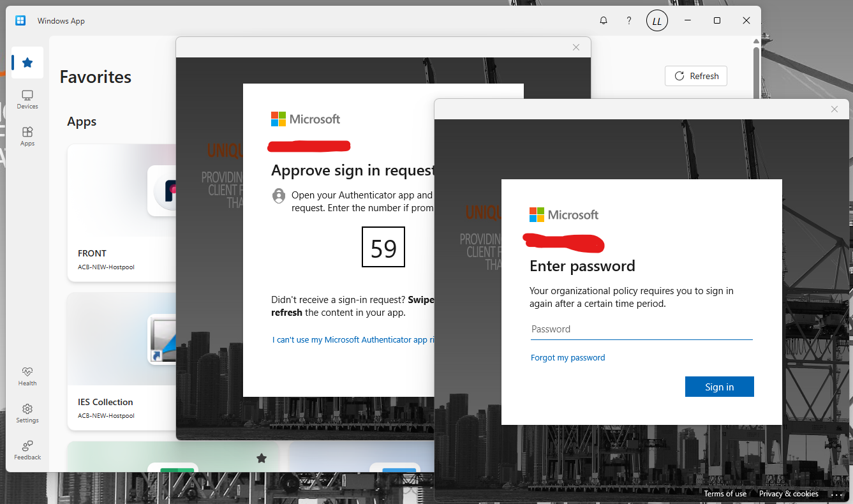853x504 pixels.
Task: Close the Windows App window
Action: 746,21
